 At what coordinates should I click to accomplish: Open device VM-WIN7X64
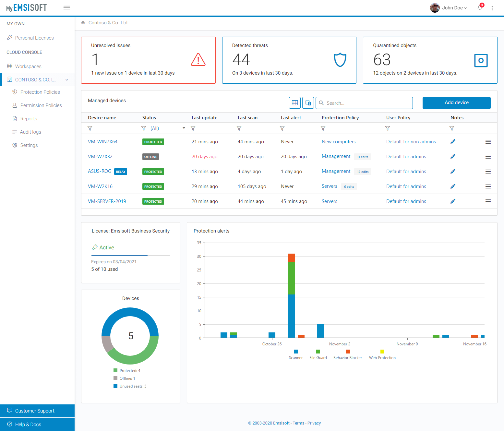pos(102,142)
